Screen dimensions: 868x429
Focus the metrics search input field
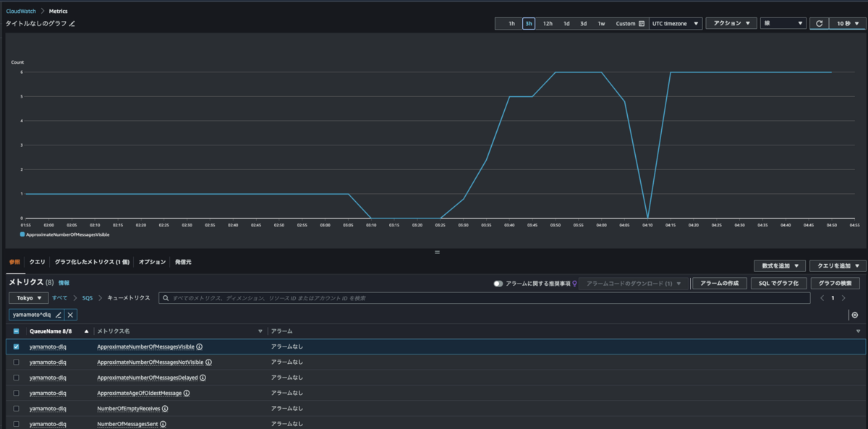click(x=484, y=298)
